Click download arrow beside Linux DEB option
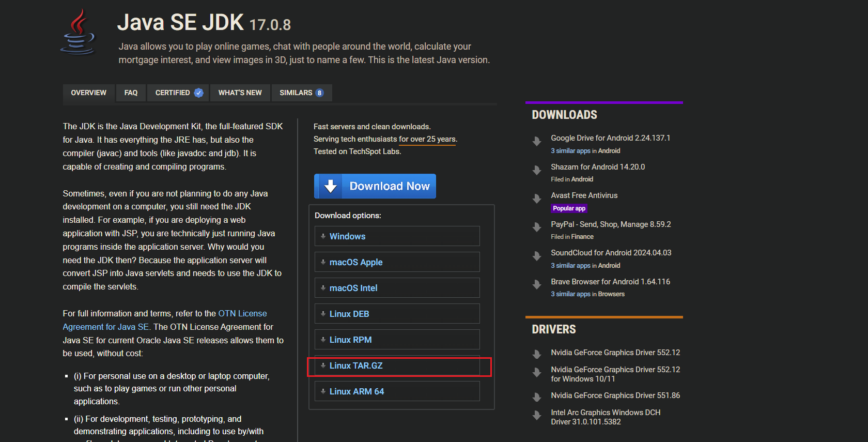Viewport: 868px width, 442px height. pyautogui.click(x=323, y=314)
